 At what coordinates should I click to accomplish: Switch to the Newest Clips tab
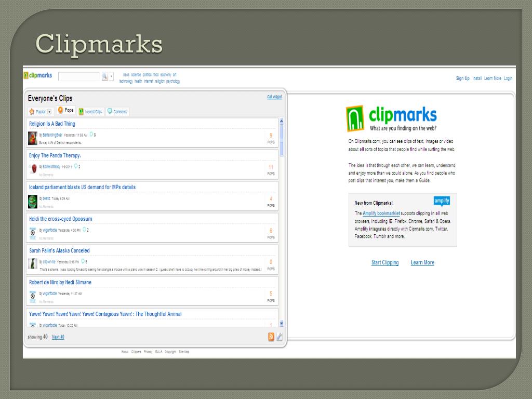coord(90,112)
